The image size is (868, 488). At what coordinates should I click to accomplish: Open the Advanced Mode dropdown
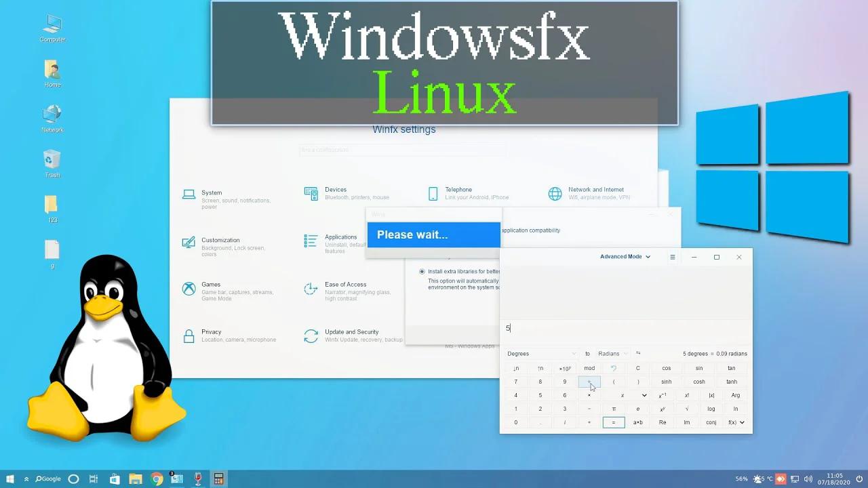[x=624, y=256]
